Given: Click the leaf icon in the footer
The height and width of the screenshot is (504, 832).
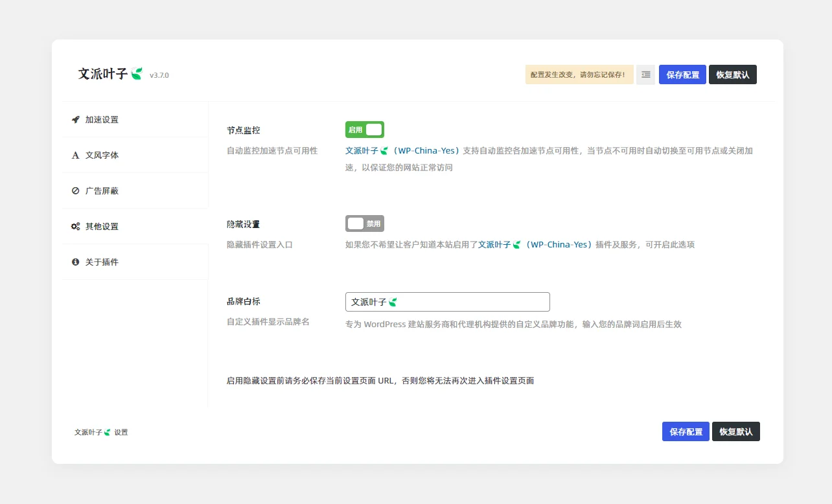Looking at the screenshot, I should coord(108,432).
